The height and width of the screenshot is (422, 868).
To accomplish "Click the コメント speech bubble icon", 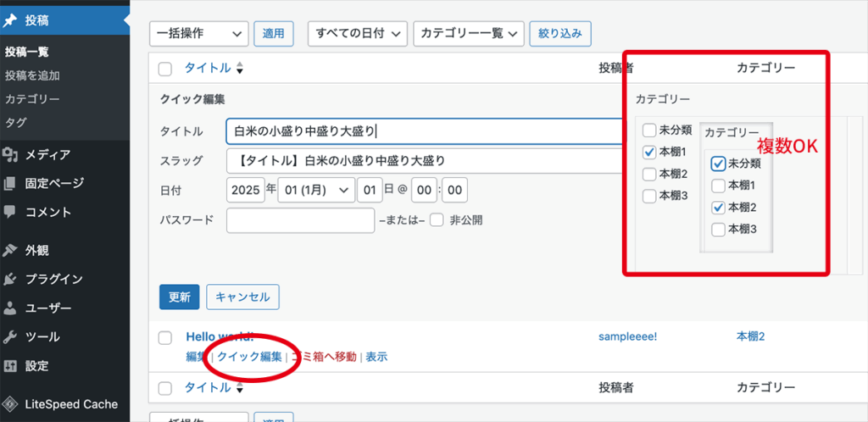I will (11, 212).
